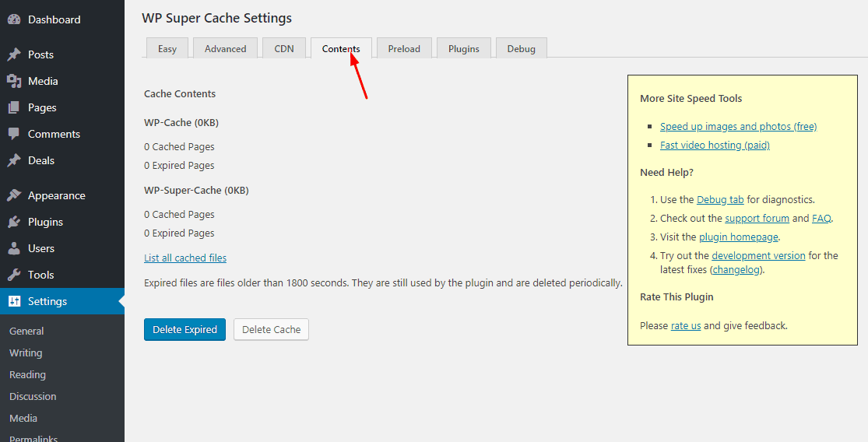The width and height of the screenshot is (868, 442).
Task: Open Speed up images and photos link
Action: click(x=739, y=126)
